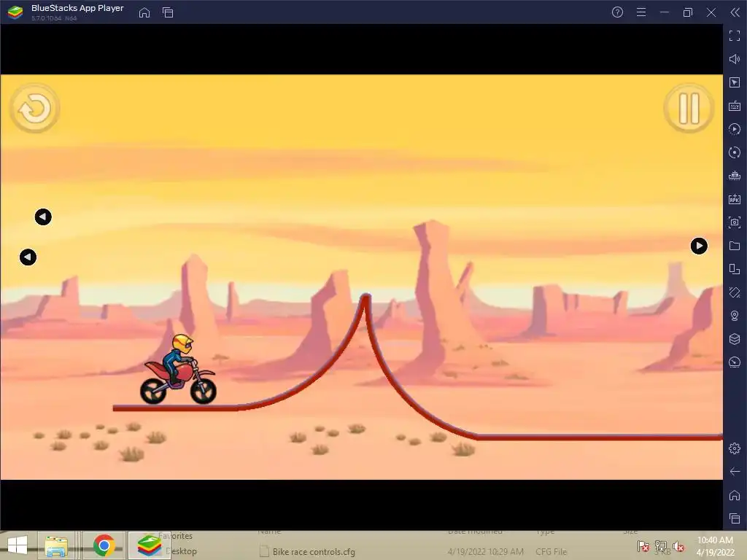Open the game controls keyboard icon
The image size is (747, 560).
coord(735,106)
